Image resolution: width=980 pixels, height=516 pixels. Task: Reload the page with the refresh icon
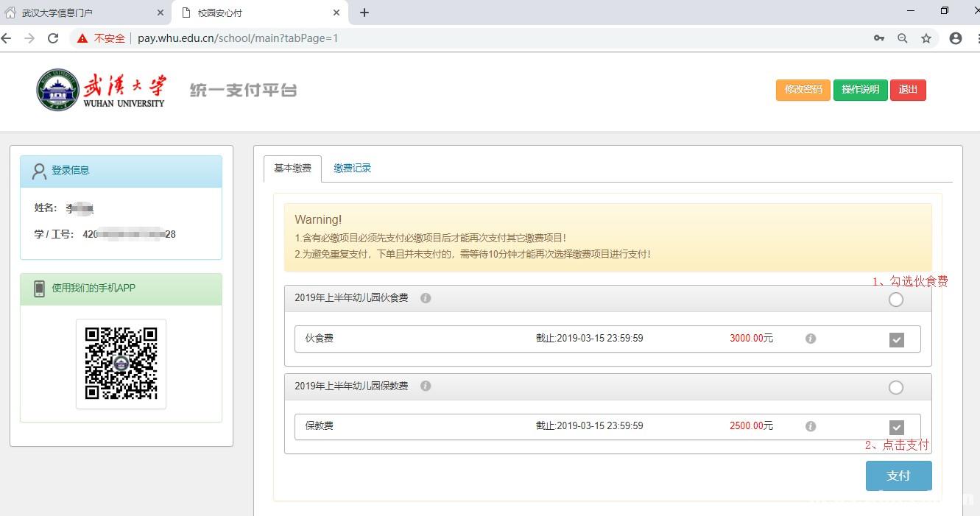53,38
